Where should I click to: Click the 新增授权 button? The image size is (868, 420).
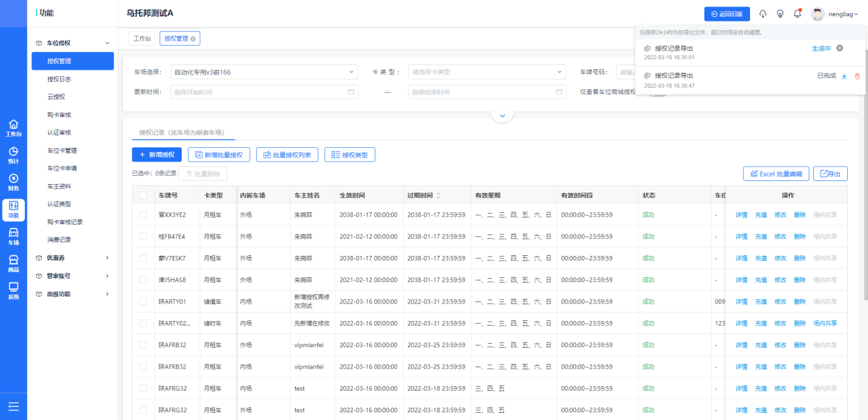156,154
